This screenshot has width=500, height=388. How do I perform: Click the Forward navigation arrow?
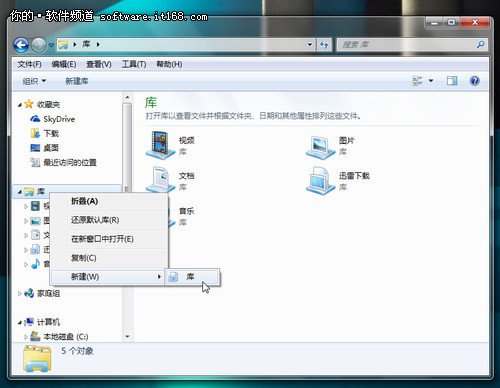click(39, 45)
